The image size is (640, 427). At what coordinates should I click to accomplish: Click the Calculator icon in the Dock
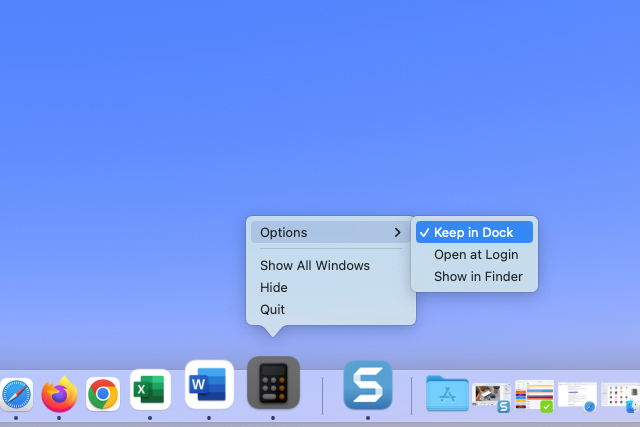pos(273,383)
